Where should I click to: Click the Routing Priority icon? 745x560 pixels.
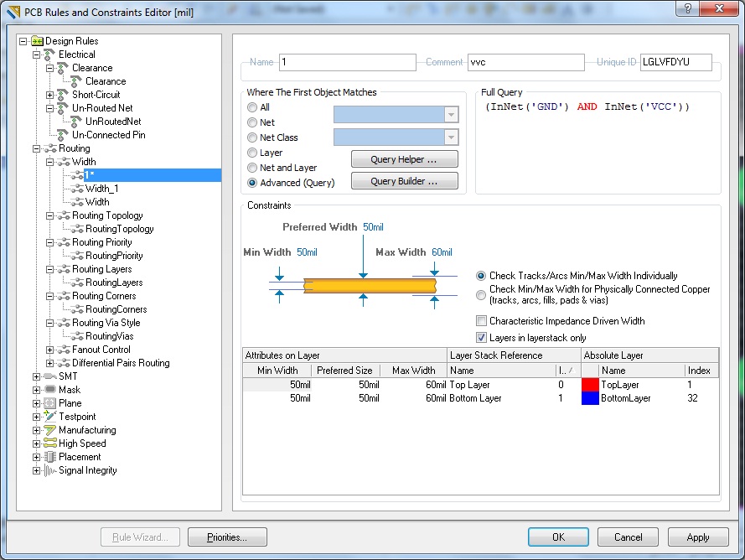click(x=63, y=242)
